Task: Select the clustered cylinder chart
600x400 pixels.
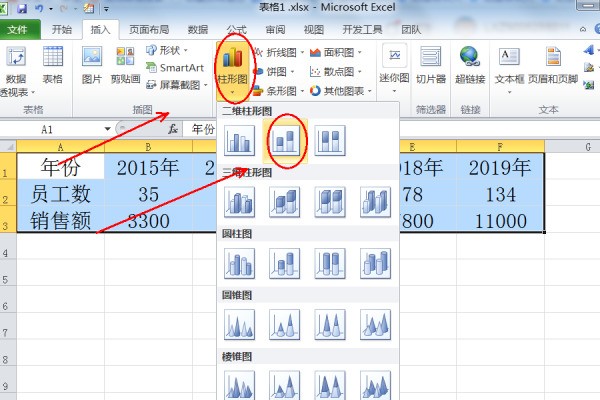Action: coord(240,263)
